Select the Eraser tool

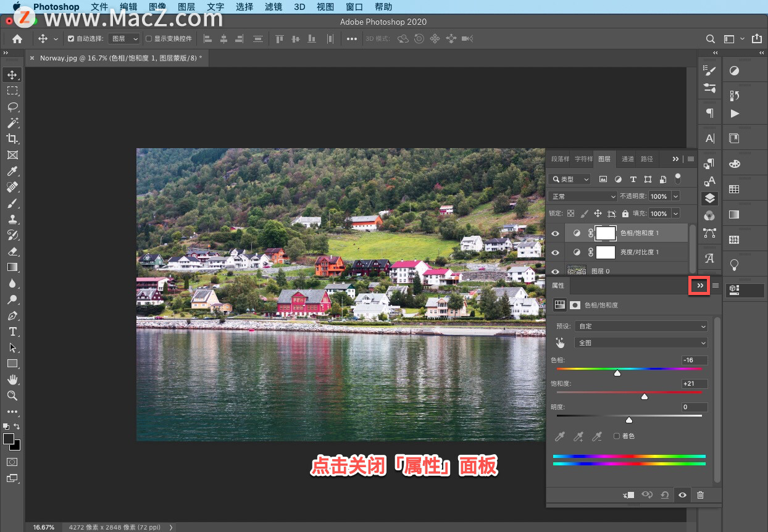tap(12, 251)
